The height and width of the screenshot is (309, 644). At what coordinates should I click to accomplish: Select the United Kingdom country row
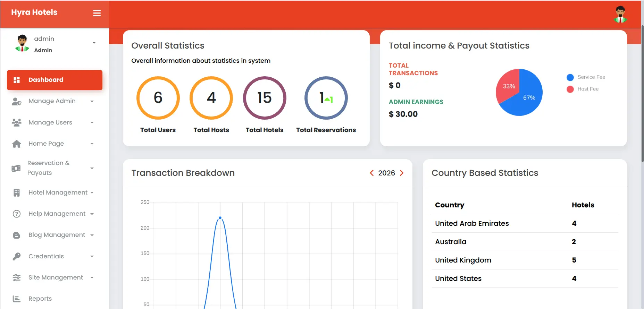(525, 260)
